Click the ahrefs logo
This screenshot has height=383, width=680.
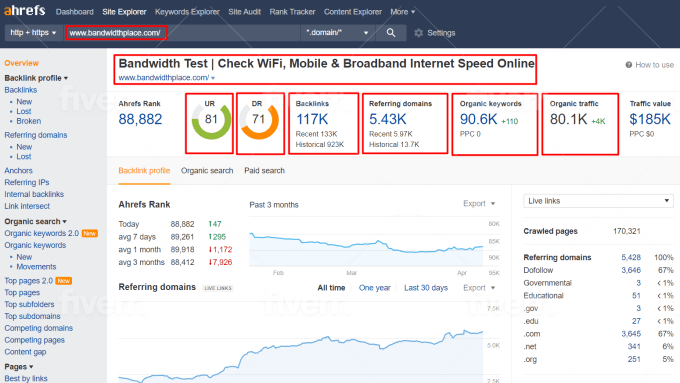pyautogui.click(x=25, y=10)
